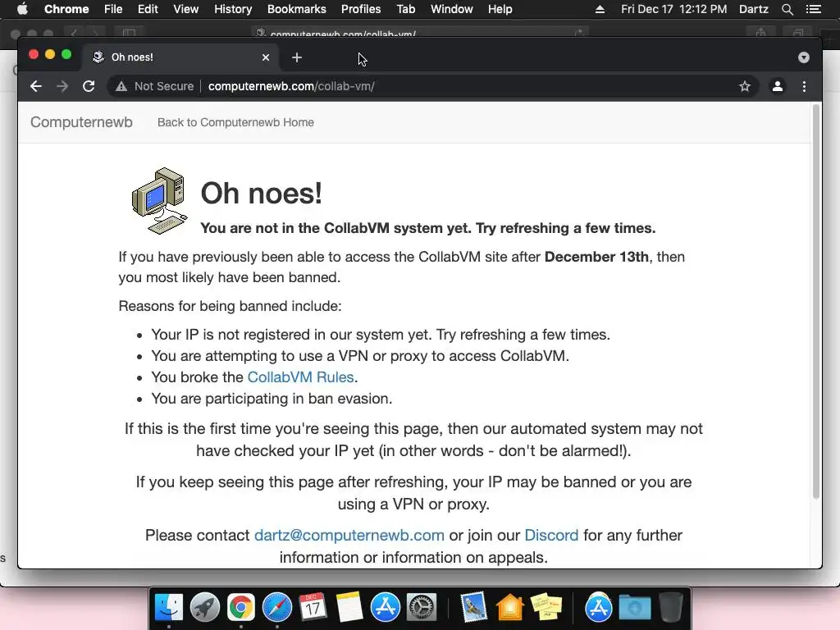Open Safari from the Dock
The image size is (840, 630).
277,608
